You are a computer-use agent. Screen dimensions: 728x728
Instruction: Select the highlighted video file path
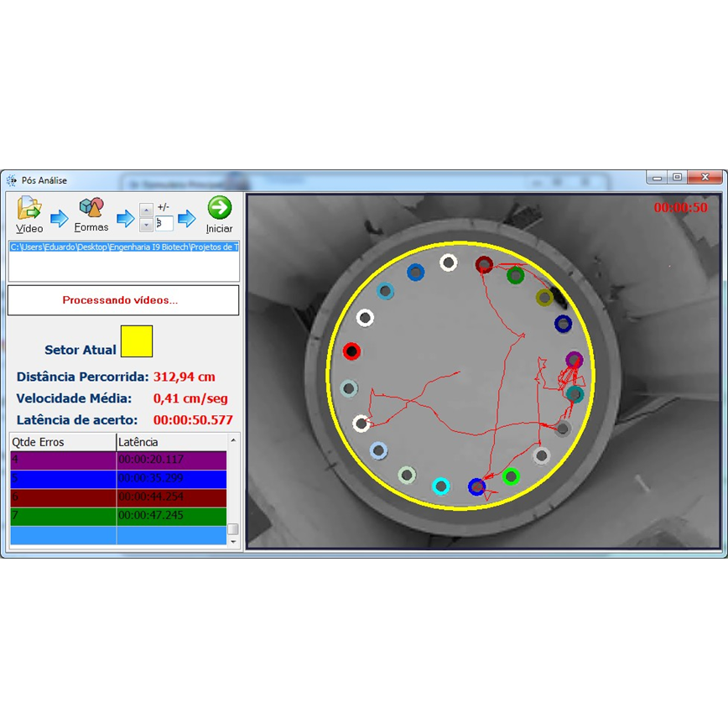pyautogui.click(x=123, y=247)
